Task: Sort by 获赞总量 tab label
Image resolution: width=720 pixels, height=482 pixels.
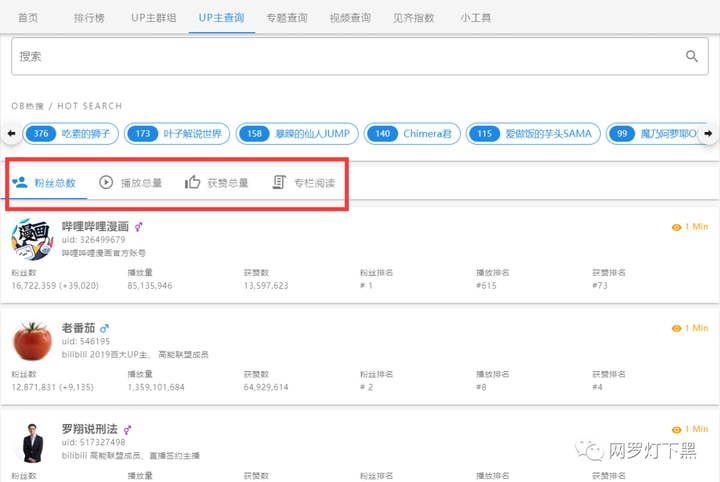Action: 228,183
